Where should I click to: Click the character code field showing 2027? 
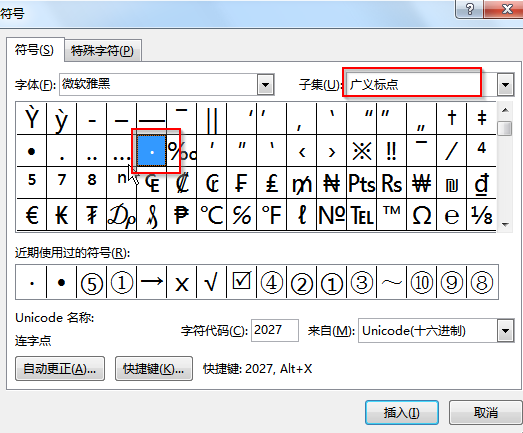pos(275,330)
